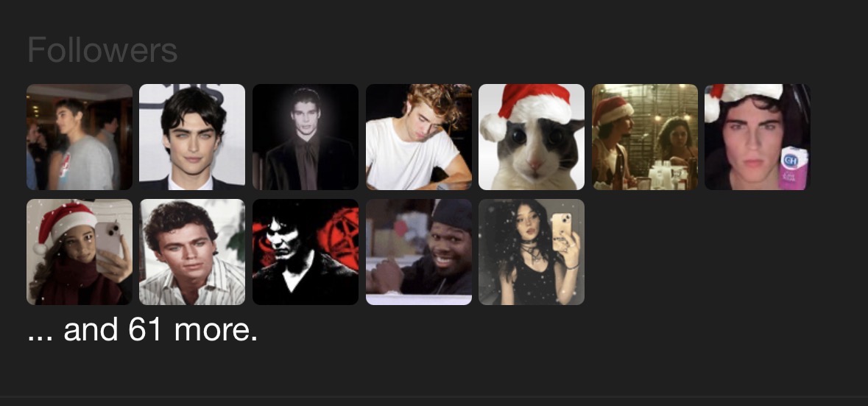View the man in striped shirt avatar
Image resolution: width=868 pixels, height=406 pixels.
point(192,252)
